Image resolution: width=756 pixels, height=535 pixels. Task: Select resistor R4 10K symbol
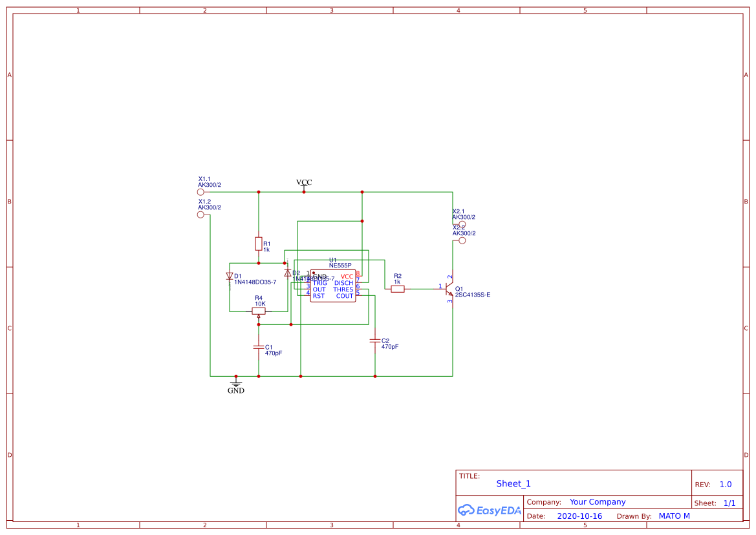258,310
